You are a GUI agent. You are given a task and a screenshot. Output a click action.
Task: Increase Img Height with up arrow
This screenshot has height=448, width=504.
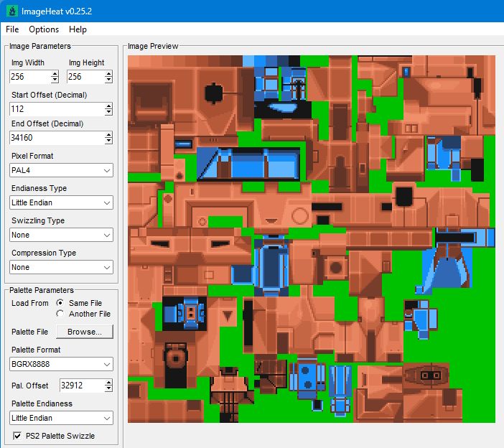(108, 74)
